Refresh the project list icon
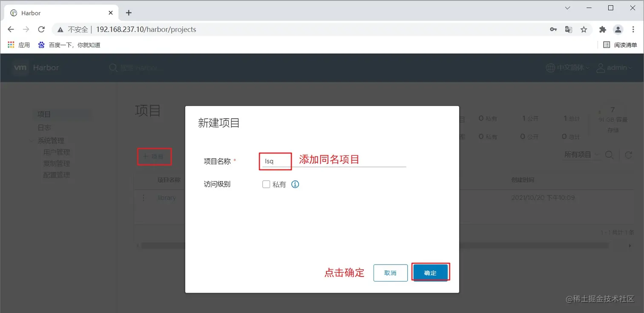 628,155
